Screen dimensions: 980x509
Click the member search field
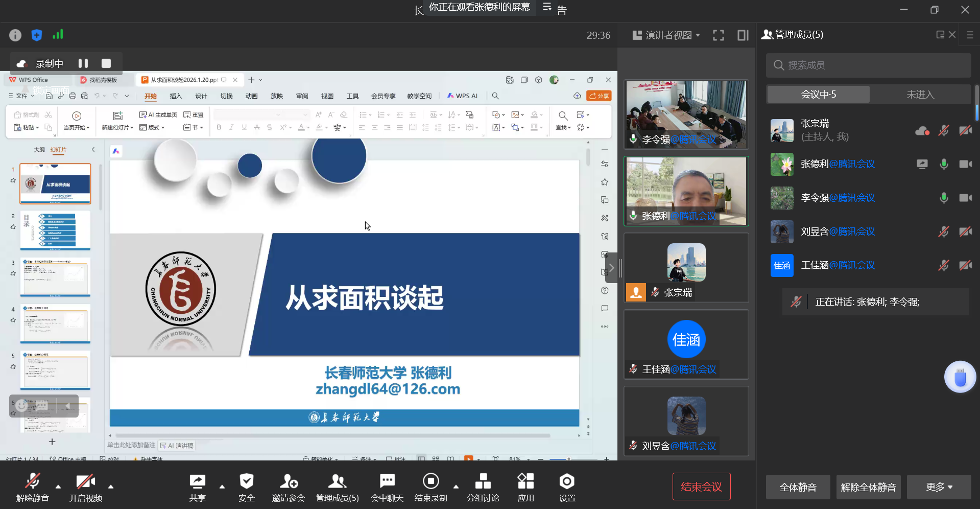pyautogui.click(x=868, y=65)
